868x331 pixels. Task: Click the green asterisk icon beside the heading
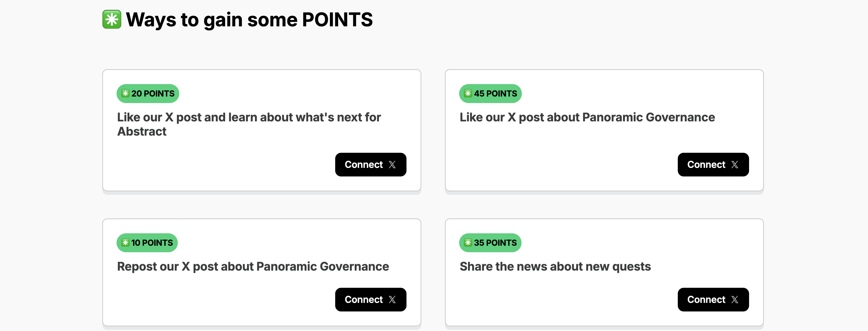tap(112, 20)
